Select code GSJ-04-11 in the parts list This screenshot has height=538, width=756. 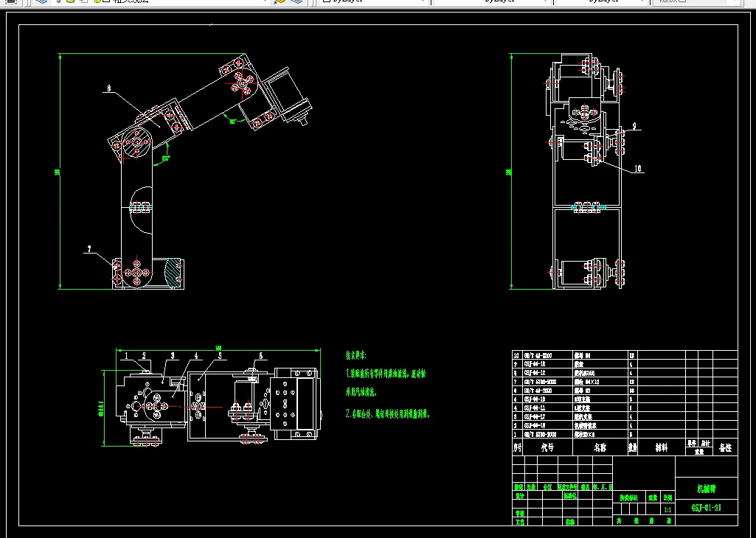coord(535,408)
